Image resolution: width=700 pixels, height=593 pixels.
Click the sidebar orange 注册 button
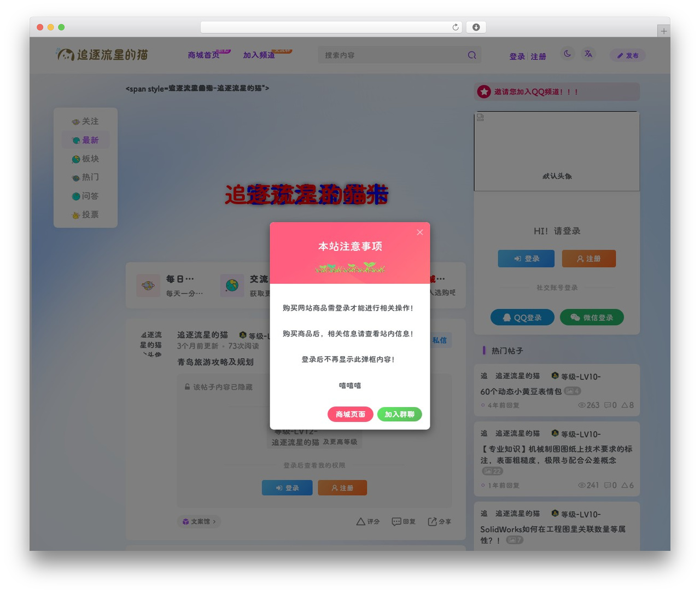pos(589,259)
